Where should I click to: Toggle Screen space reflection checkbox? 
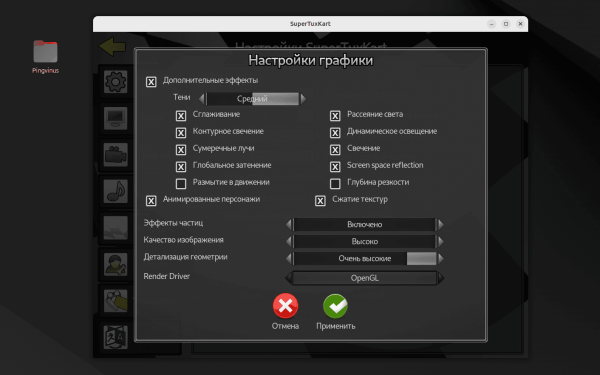(x=335, y=167)
